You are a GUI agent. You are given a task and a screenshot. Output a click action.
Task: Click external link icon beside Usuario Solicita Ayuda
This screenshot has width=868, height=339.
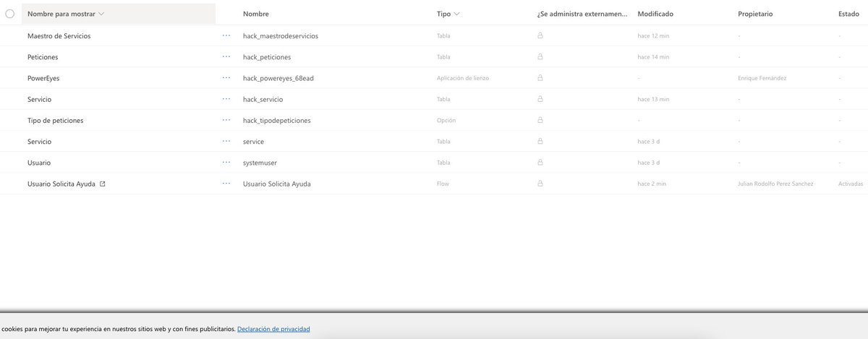102,184
